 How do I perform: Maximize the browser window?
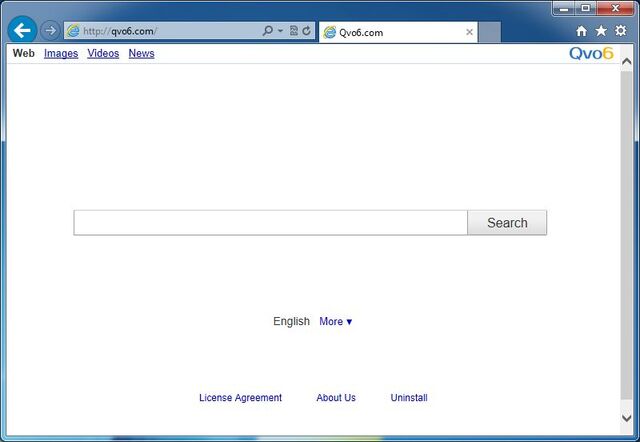coord(585,8)
